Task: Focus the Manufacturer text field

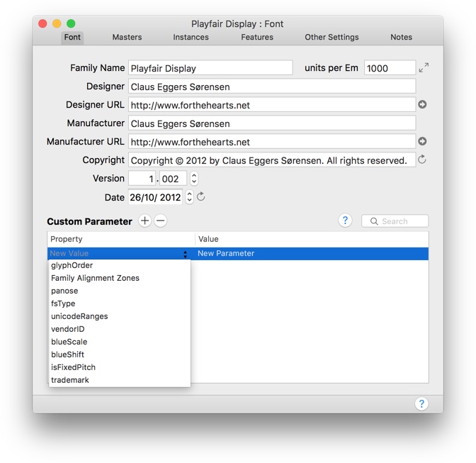Action: (x=272, y=123)
